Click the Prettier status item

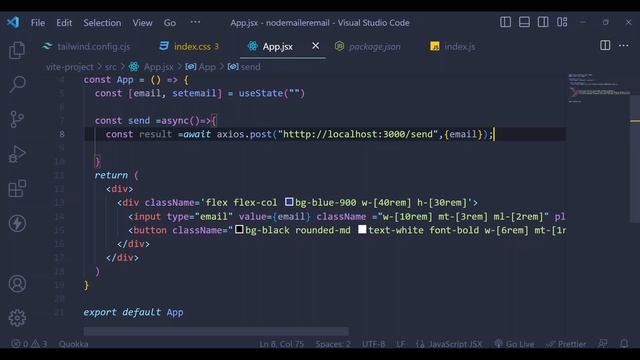point(567,344)
